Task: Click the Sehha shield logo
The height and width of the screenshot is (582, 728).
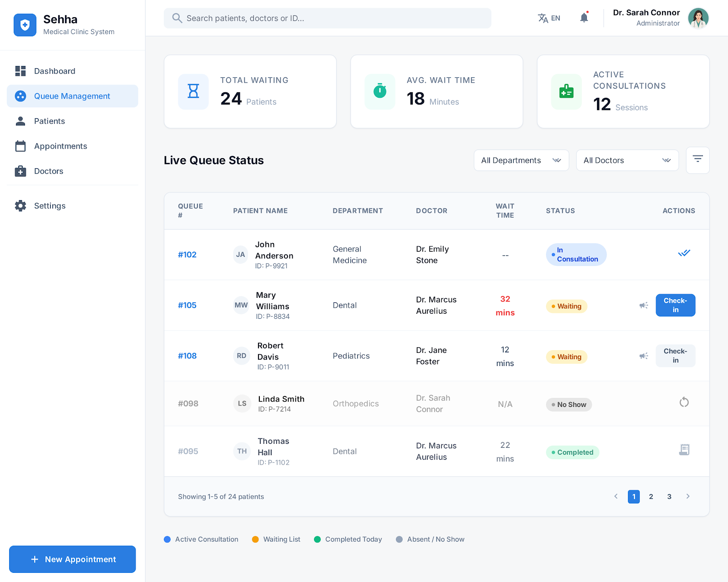Action: (25, 25)
